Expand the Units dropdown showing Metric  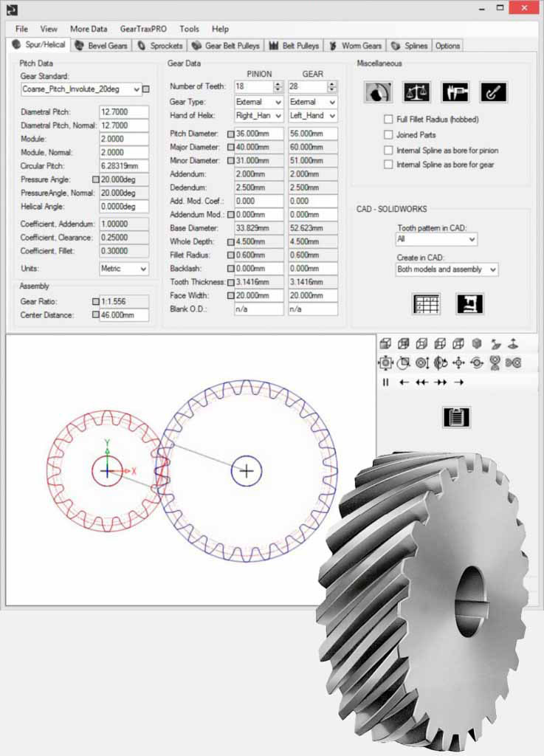click(143, 269)
